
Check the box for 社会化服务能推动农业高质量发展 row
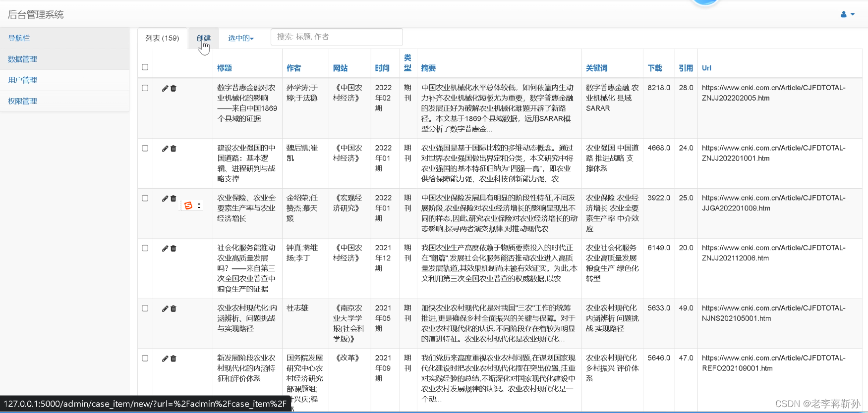pos(145,248)
